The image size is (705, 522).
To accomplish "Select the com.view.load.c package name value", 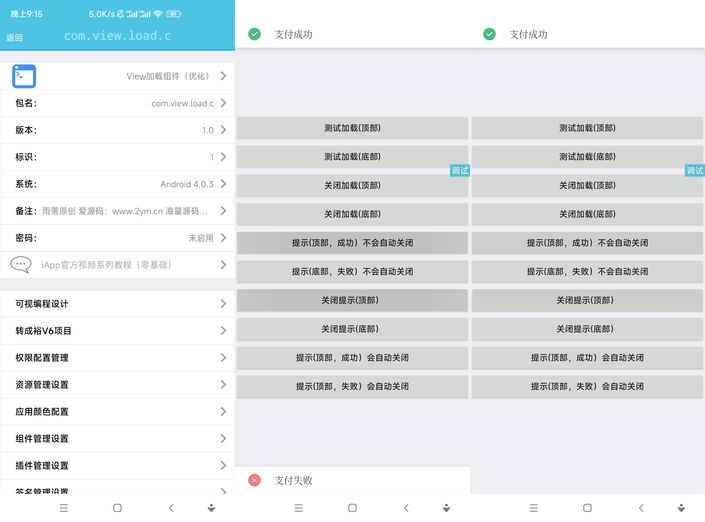I will coord(182,103).
